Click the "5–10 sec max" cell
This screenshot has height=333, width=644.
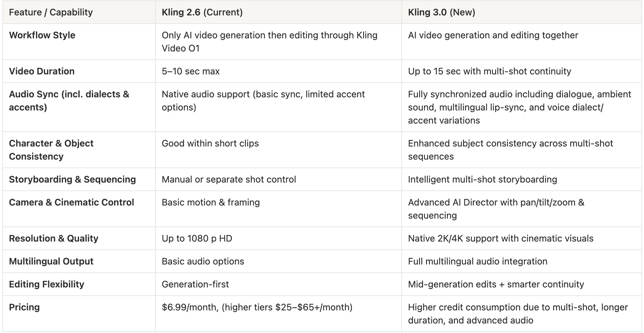(x=191, y=71)
